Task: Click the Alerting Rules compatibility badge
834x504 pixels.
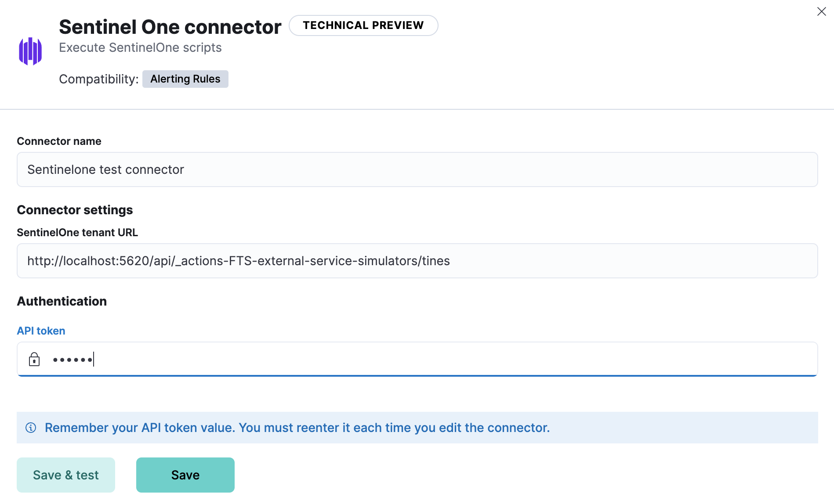Action: click(x=185, y=79)
